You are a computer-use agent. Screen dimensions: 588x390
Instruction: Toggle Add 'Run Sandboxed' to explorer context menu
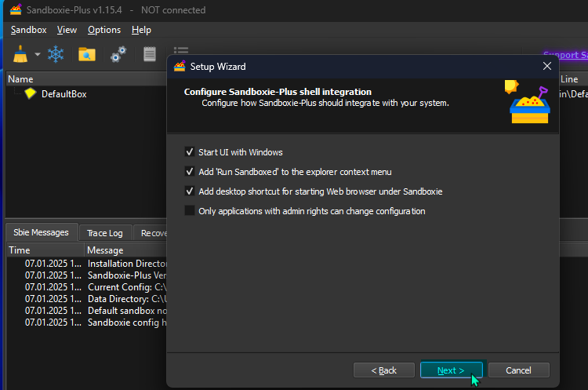pos(190,172)
